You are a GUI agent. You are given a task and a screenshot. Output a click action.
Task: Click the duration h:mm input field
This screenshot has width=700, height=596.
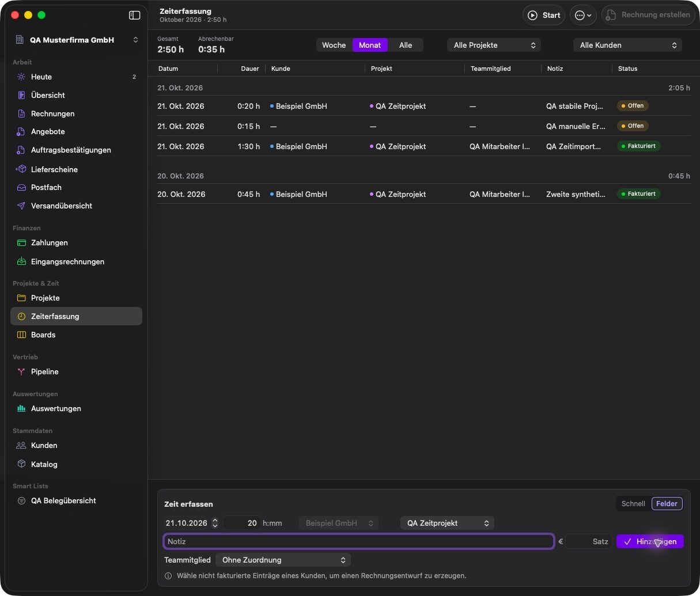click(x=241, y=523)
